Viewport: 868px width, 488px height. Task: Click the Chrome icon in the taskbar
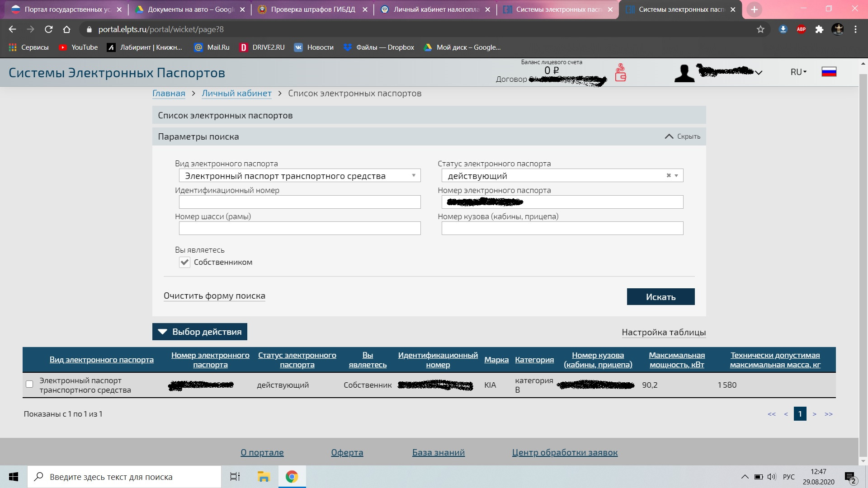pyautogui.click(x=292, y=477)
